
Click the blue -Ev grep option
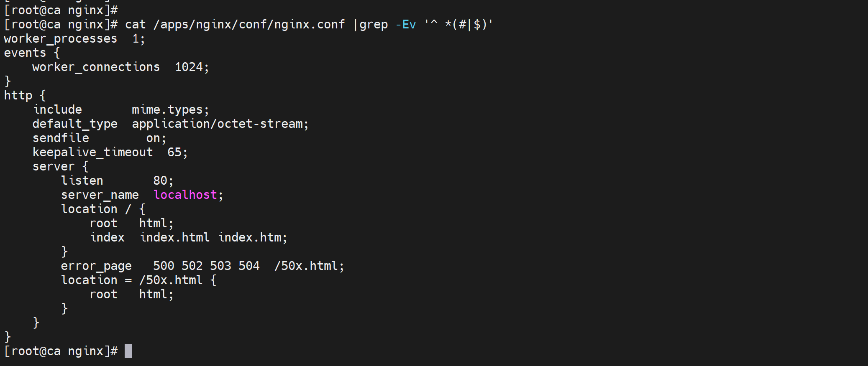point(405,25)
